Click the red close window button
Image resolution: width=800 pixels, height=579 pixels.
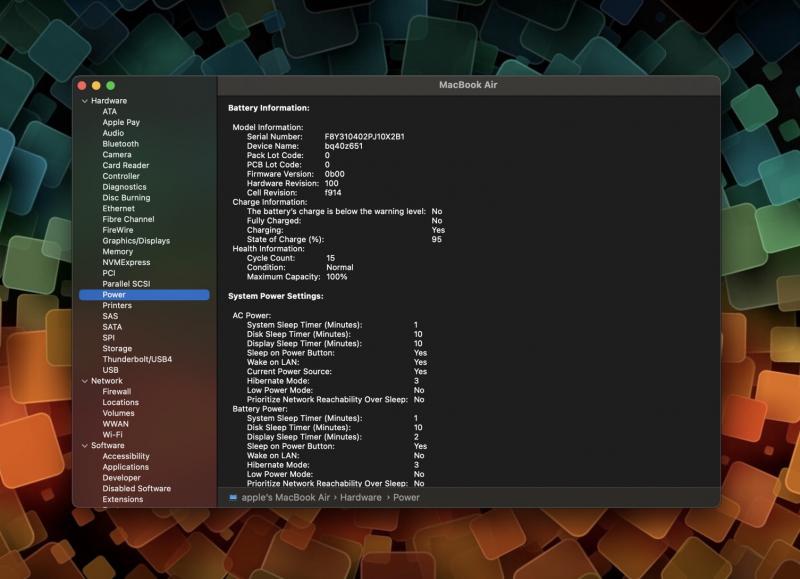click(x=82, y=86)
